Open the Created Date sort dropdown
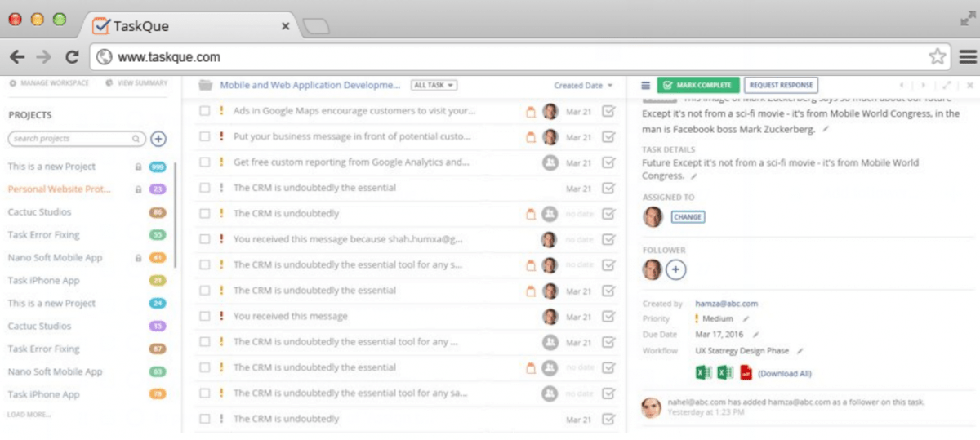 [583, 85]
